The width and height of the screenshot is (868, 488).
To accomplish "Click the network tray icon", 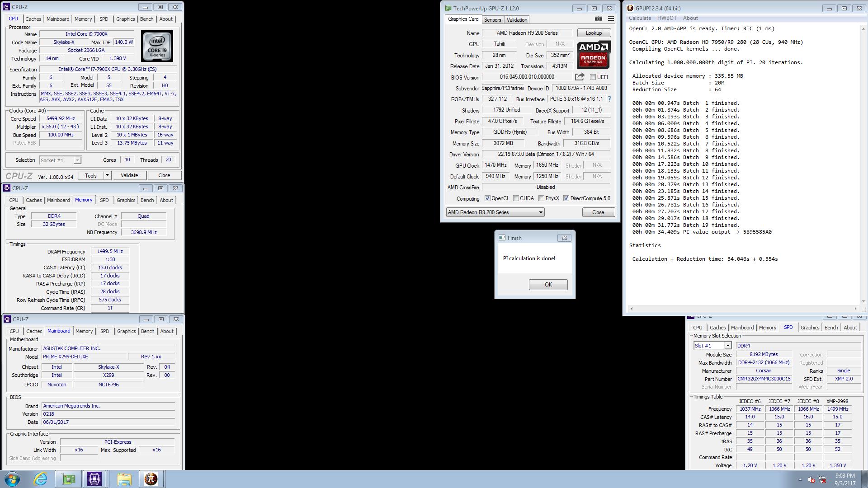I will click(x=822, y=479).
